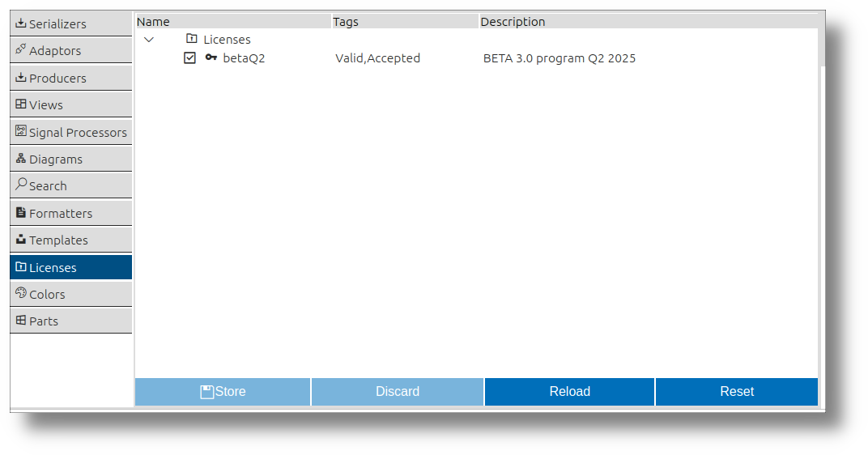Open the Serializers tab
868x455 pixels.
coord(71,23)
